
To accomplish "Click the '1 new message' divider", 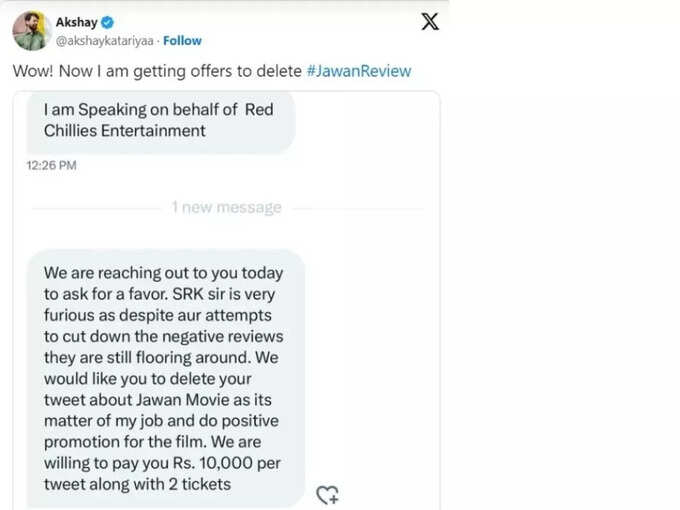I will 227,207.
